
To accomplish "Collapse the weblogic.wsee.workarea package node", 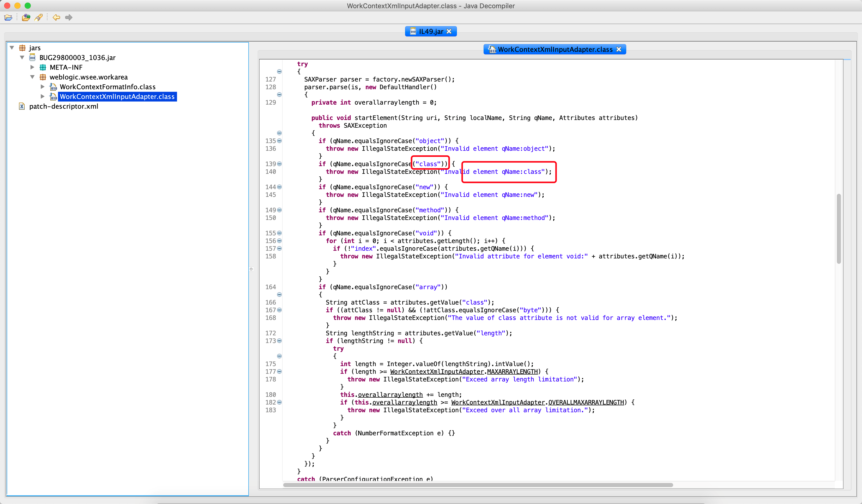I will pyautogui.click(x=32, y=77).
